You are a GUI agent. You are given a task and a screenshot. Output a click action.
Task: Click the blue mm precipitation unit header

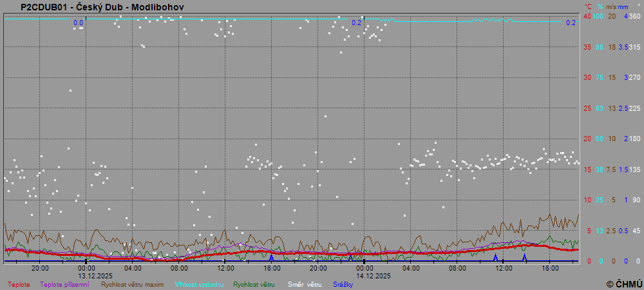625,6
